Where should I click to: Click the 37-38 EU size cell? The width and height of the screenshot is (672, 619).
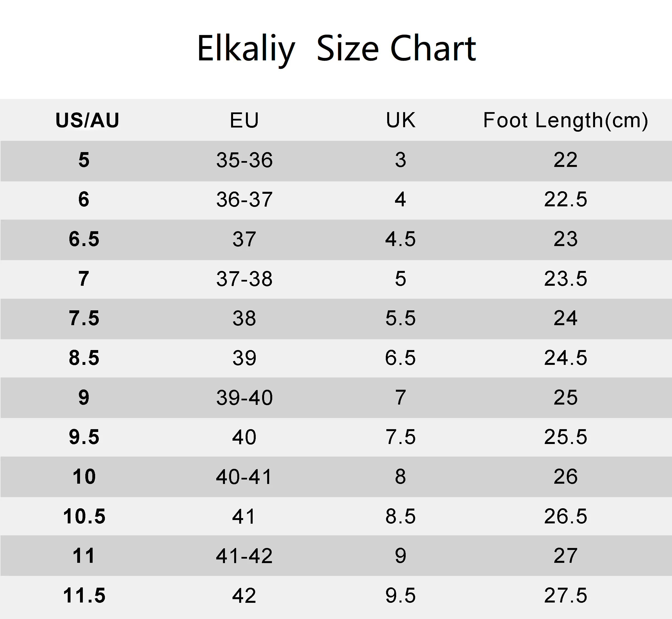coord(244,279)
